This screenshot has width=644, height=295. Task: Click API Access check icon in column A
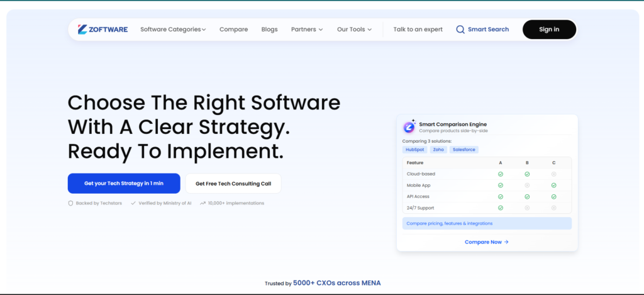(500, 197)
